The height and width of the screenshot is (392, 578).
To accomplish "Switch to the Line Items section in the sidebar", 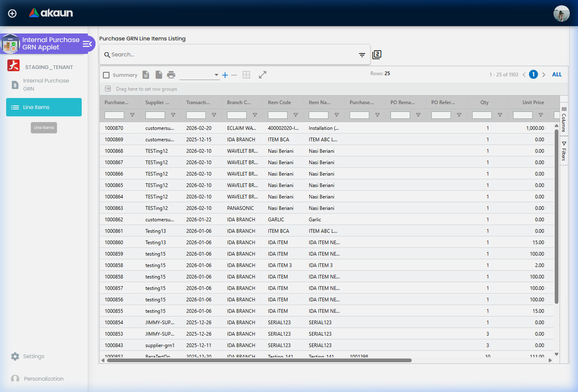I will click(44, 107).
